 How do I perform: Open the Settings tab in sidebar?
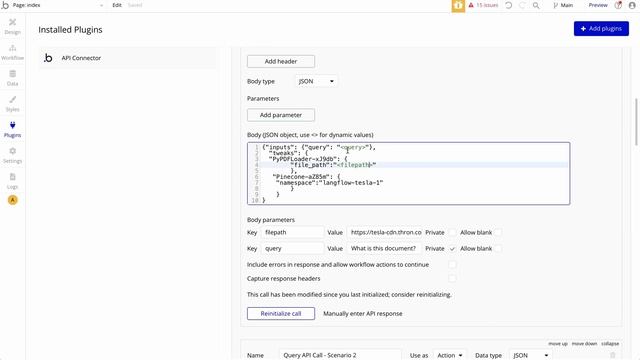(x=12, y=155)
